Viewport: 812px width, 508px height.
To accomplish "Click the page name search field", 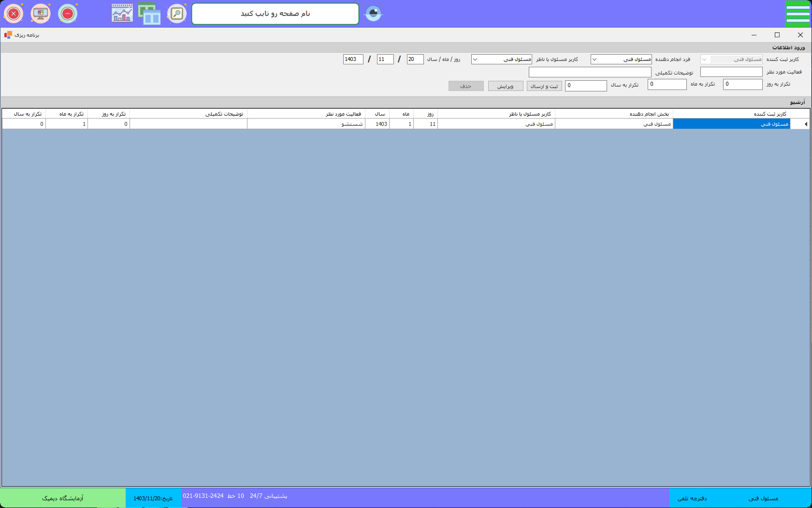I will click(275, 14).
